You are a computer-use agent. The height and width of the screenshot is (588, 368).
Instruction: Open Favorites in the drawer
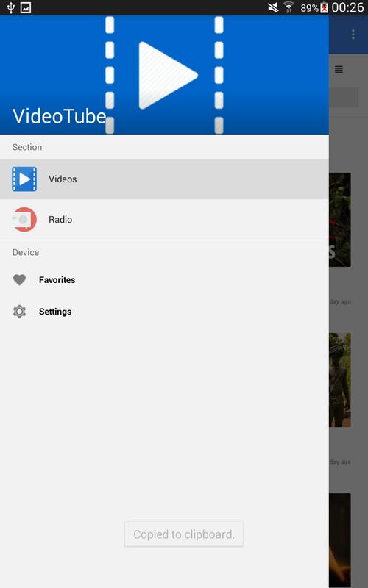pyautogui.click(x=164, y=280)
